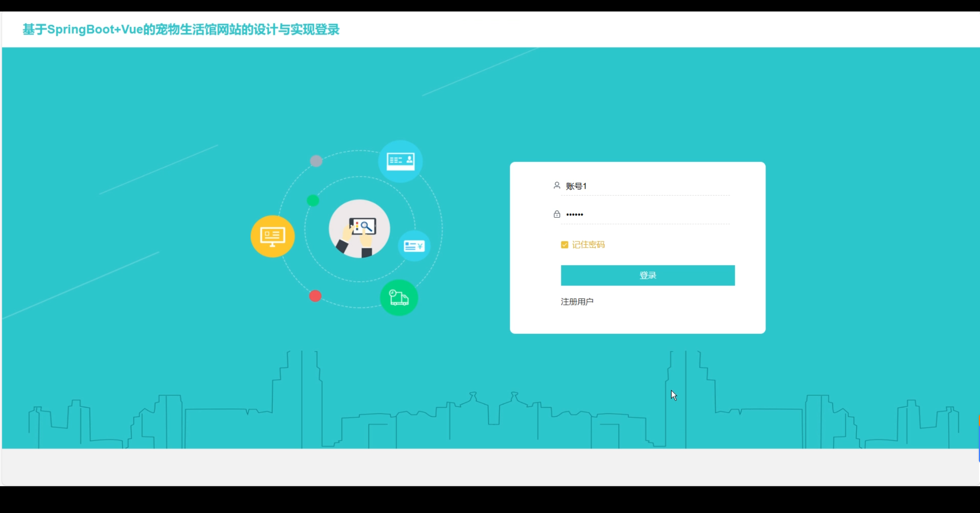Click the 记住密码 label text
Image resolution: width=980 pixels, height=513 pixels.
[588, 245]
